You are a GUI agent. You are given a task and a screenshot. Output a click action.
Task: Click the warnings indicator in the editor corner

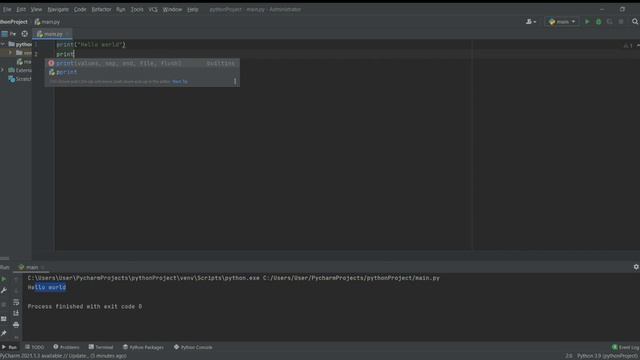628,45
